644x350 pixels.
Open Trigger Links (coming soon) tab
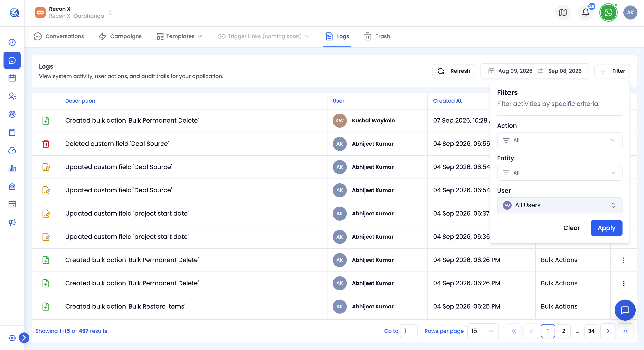[x=263, y=36]
